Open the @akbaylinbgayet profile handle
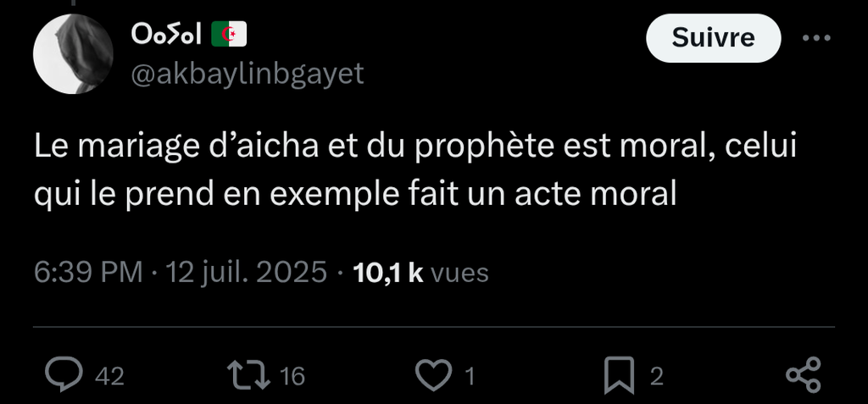 248,73
